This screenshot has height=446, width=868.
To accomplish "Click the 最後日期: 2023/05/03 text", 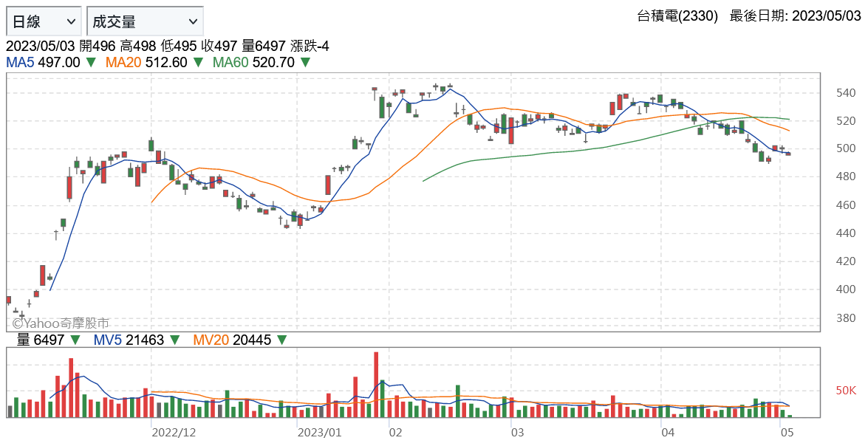I will pyautogui.click(x=796, y=16).
